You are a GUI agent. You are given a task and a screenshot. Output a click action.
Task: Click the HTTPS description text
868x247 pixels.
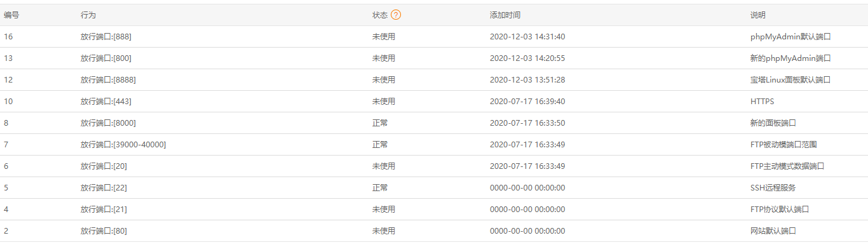point(763,102)
